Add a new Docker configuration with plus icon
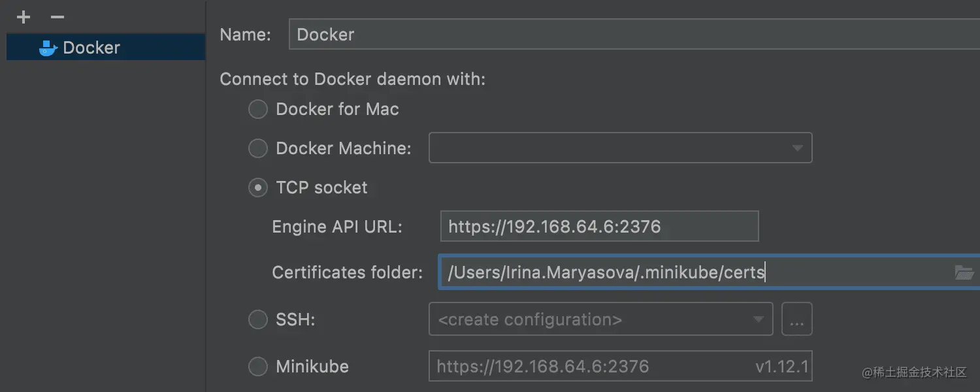The width and height of the screenshot is (980, 392). pos(24,17)
